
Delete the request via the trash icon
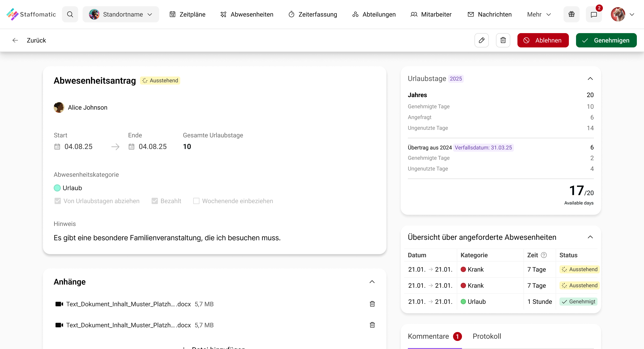coord(503,40)
